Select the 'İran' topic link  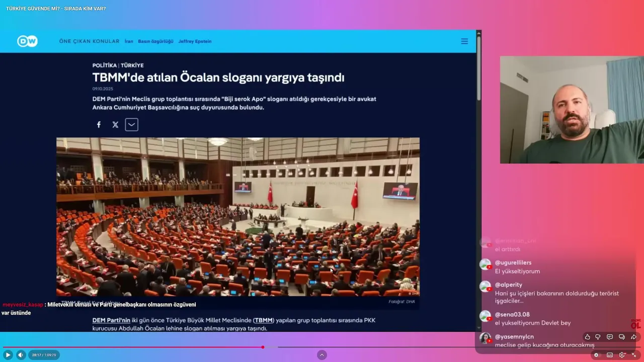(x=129, y=41)
